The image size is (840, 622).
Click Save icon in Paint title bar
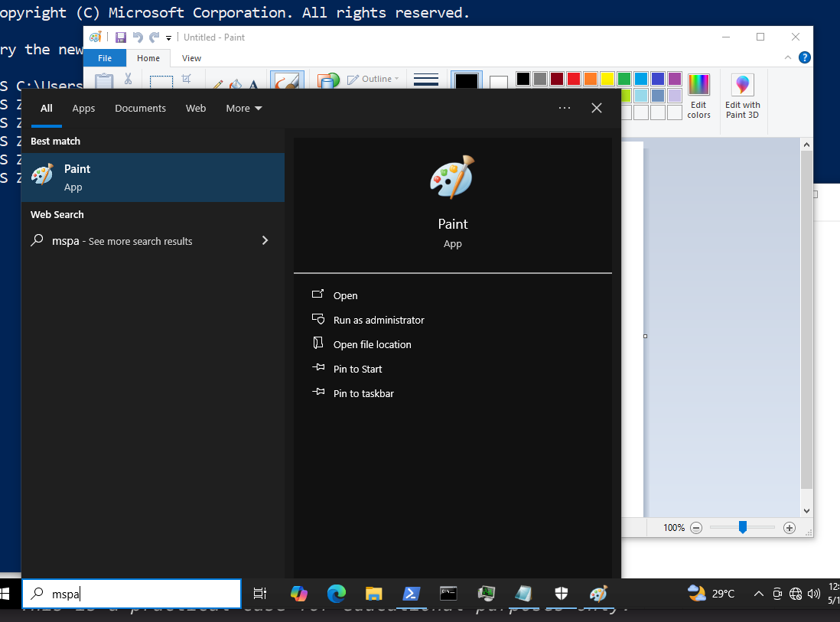121,37
